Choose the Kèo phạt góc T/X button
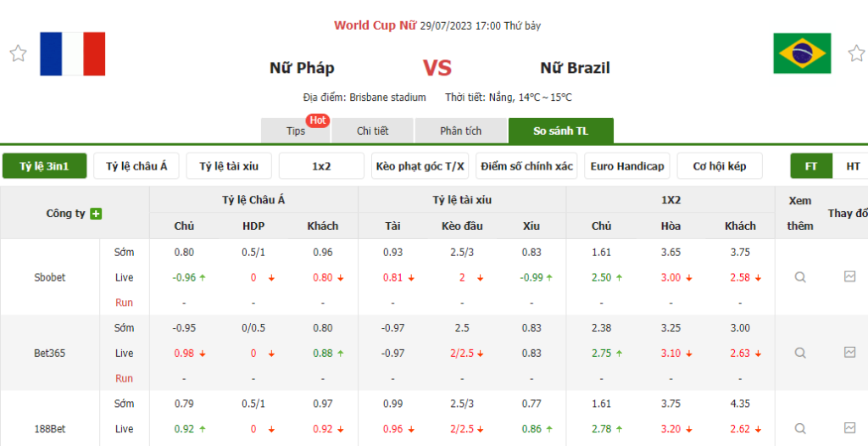This screenshot has width=868, height=446. point(420,166)
